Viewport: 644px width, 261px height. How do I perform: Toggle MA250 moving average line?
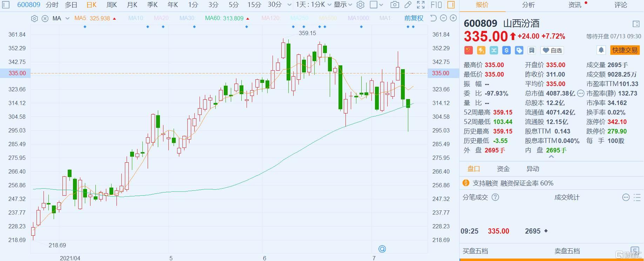coord(300,18)
